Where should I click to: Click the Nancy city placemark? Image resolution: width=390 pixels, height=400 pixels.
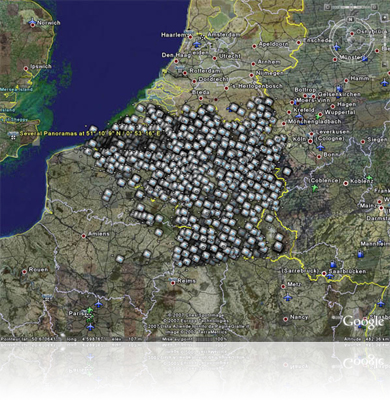click(286, 319)
